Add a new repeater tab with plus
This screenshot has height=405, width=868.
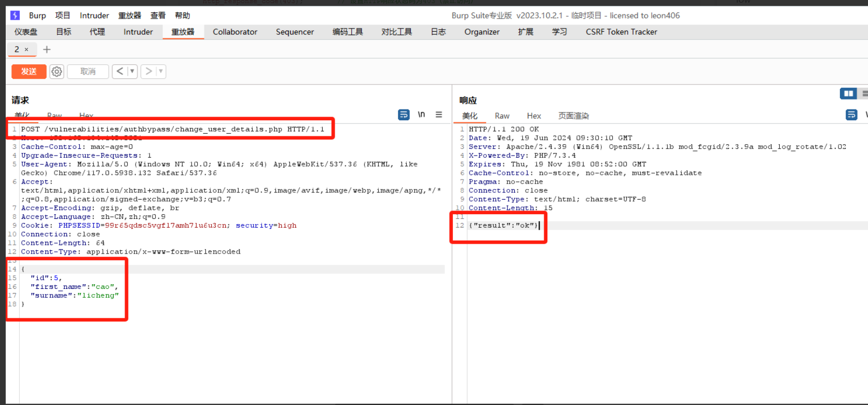[x=47, y=49]
